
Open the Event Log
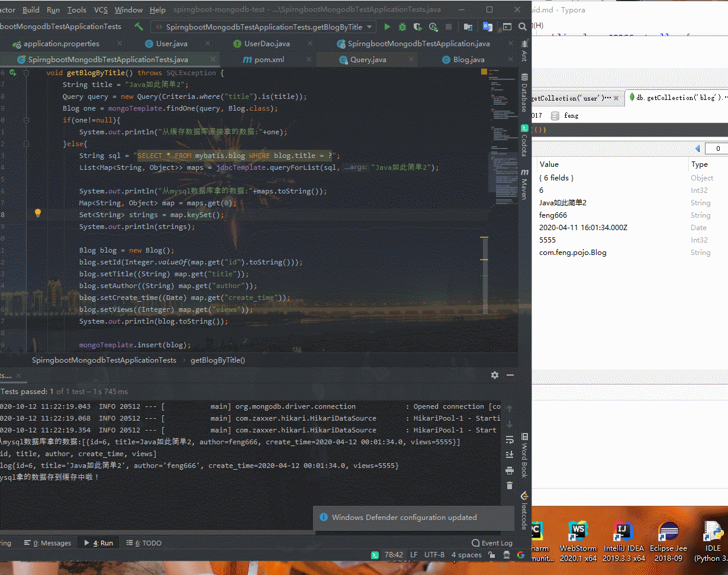[492, 542]
